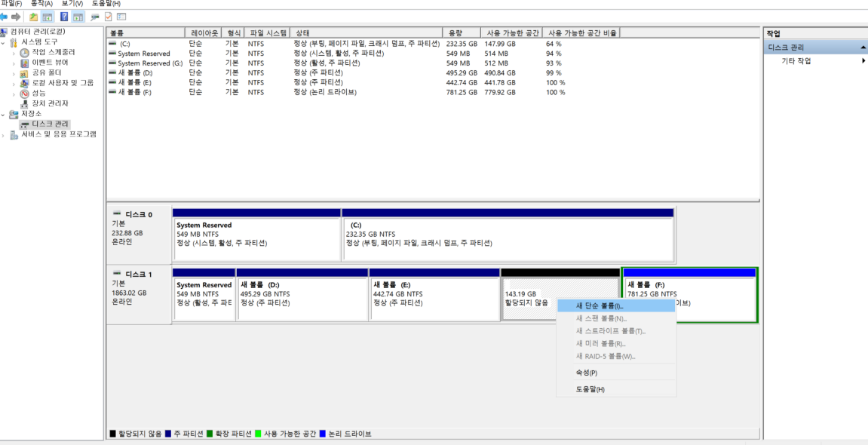Select 속성(P) in the context menu
The height and width of the screenshot is (445, 868).
586,373
